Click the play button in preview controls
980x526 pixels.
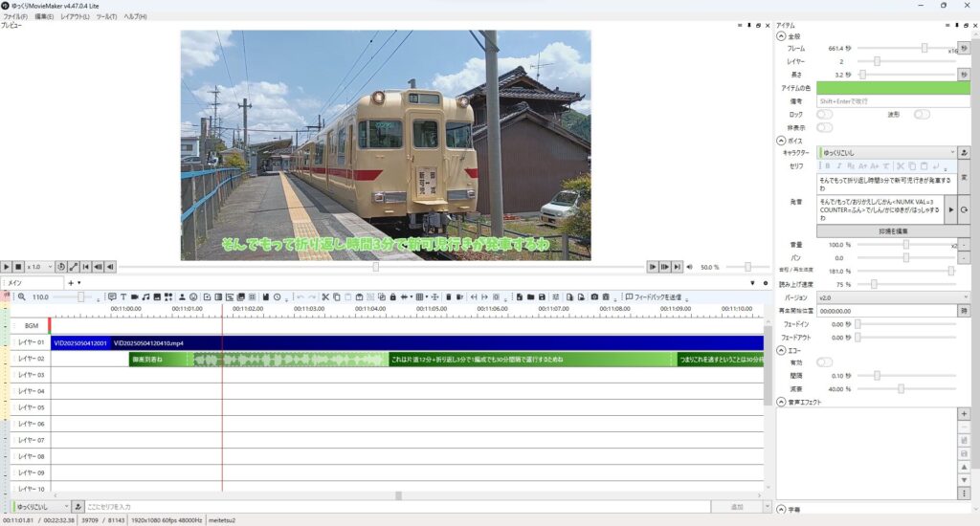(7, 267)
